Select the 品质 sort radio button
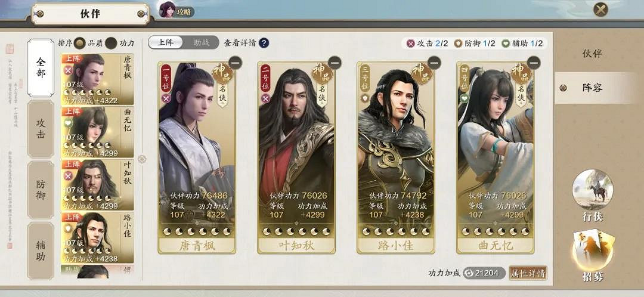Viewport: 644px width, 297px height. (80, 43)
